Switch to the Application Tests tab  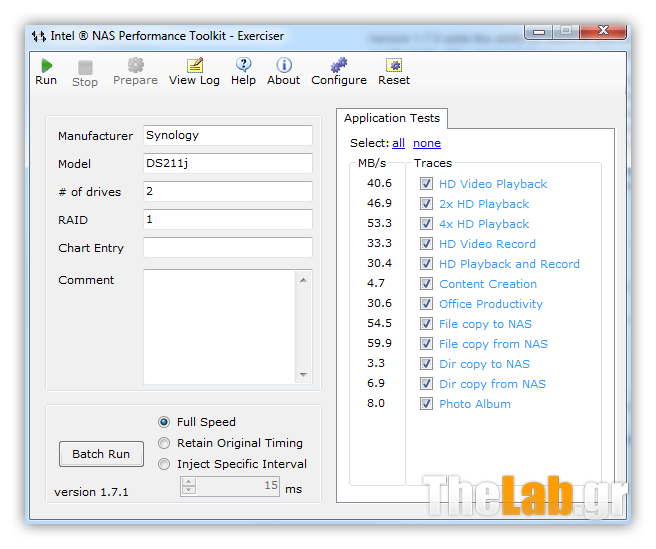pyautogui.click(x=391, y=118)
